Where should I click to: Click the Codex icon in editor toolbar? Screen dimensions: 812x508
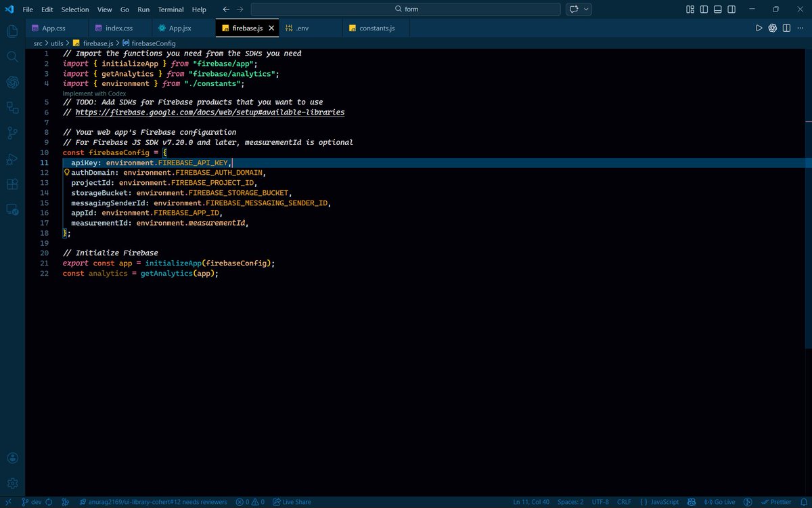coord(773,28)
